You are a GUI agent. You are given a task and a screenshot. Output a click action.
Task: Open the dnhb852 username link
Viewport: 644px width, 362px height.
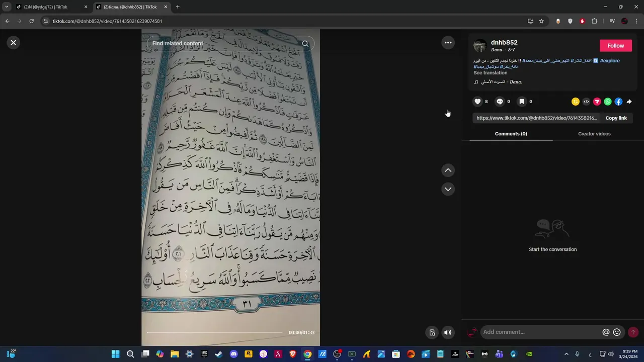(504, 43)
